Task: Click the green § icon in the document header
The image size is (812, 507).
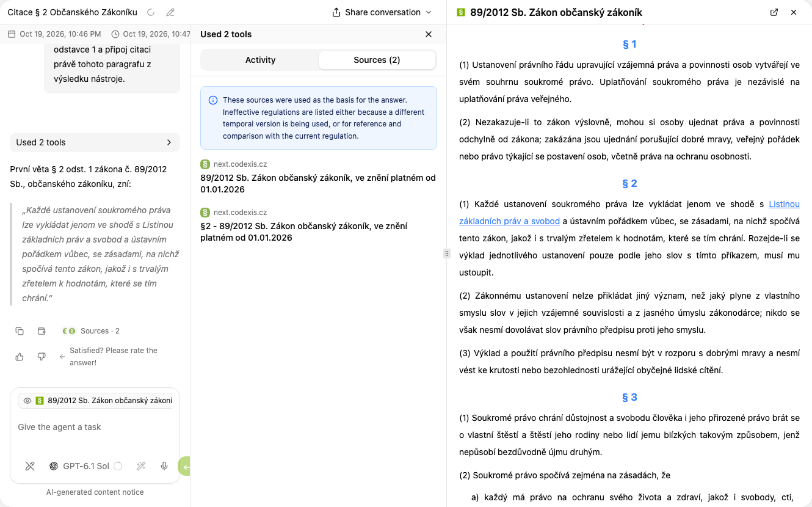Action: (x=461, y=12)
